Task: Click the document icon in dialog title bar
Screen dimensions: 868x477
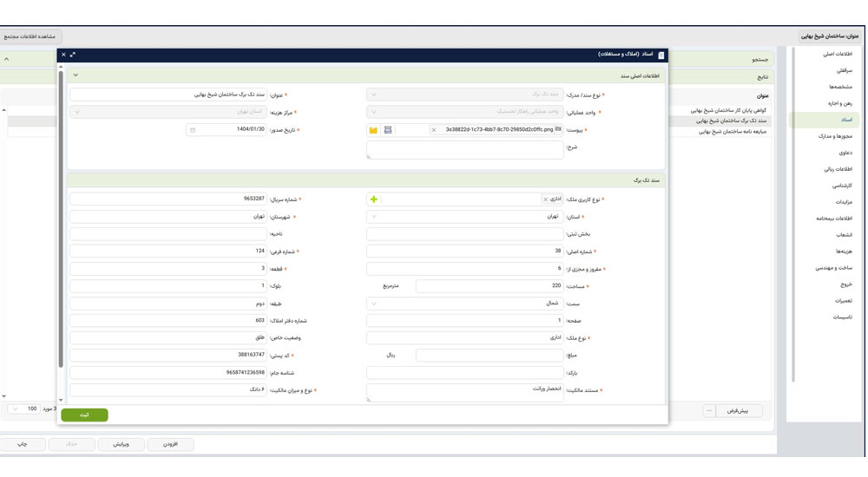Action: pyautogui.click(x=661, y=55)
